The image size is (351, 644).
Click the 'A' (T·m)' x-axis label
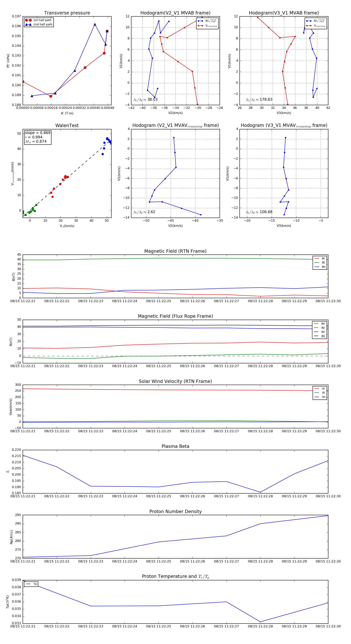coord(67,113)
